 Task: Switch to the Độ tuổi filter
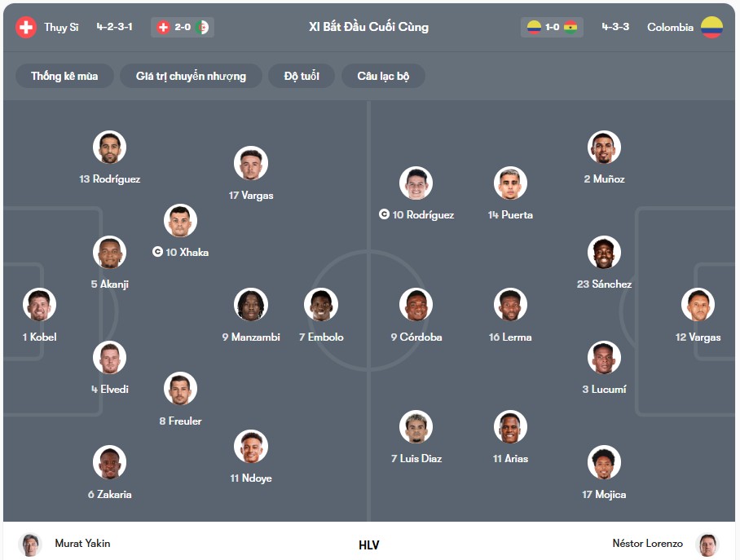click(x=302, y=76)
